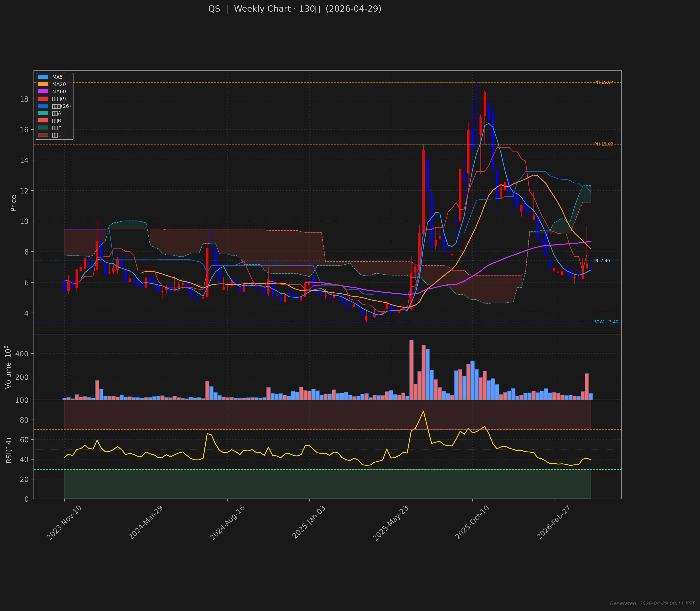Click the up-arrow cloud legend swatch
This screenshot has width=700, height=611.
tap(43, 128)
